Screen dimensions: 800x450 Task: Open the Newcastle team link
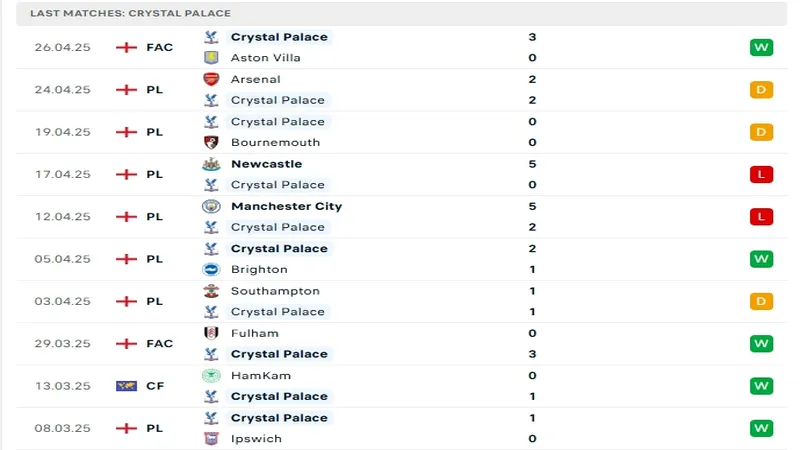click(266, 164)
